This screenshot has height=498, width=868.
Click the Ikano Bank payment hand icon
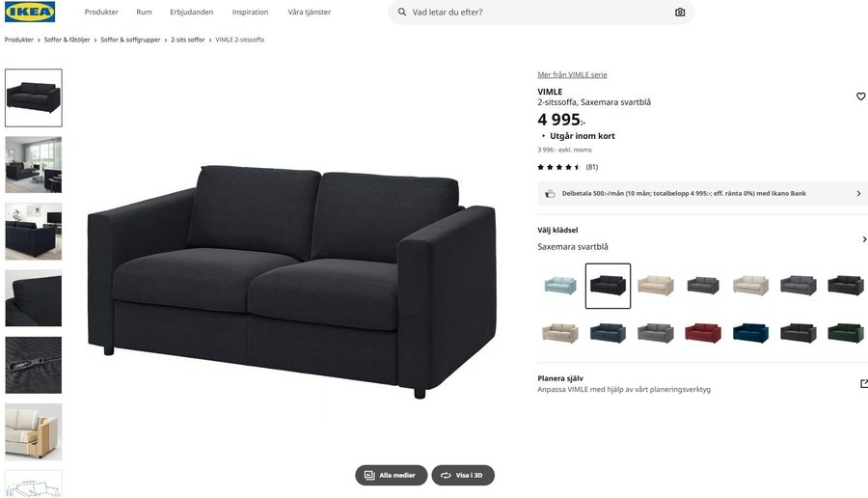pyautogui.click(x=550, y=193)
